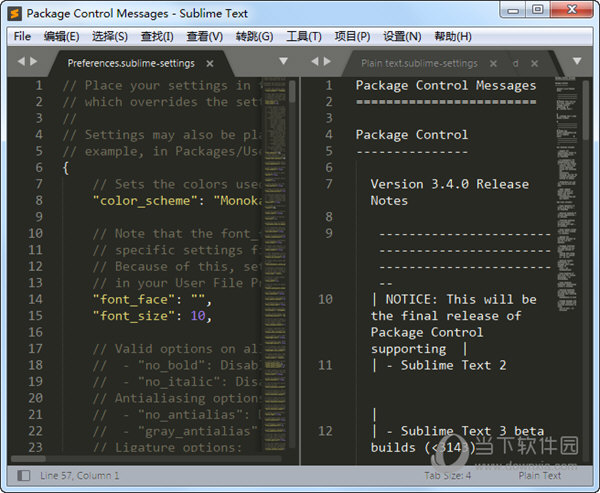
Task: Click the "font_face" key on line 14
Action: click(x=134, y=300)
